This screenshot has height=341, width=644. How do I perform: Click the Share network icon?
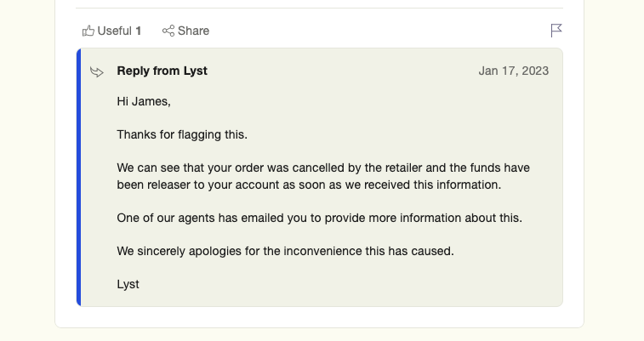pyautogui.click(x=168, y=31)
